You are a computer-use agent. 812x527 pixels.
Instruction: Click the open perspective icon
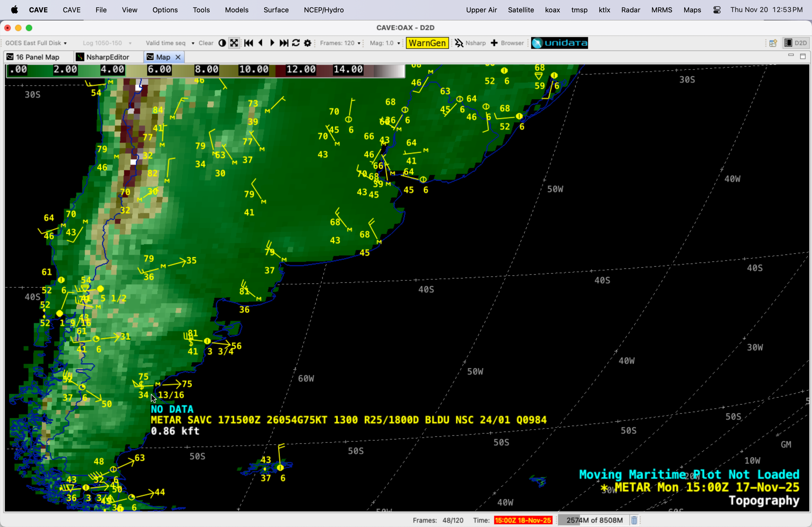pos(773,43)
